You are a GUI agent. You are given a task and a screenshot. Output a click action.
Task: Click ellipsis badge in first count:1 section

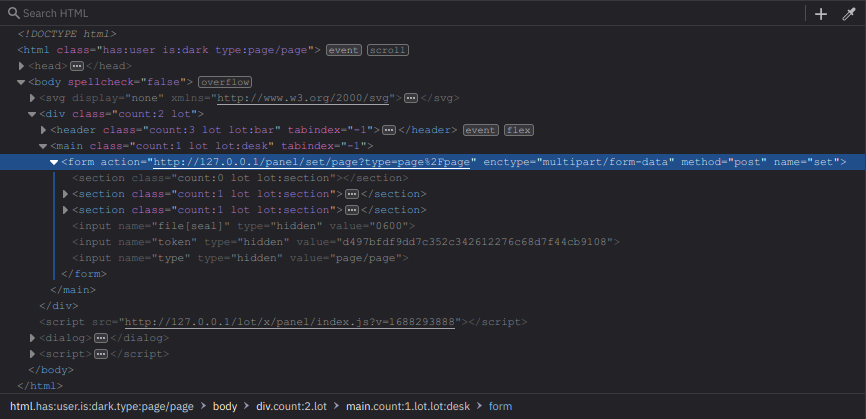click(x=352, y=194)
